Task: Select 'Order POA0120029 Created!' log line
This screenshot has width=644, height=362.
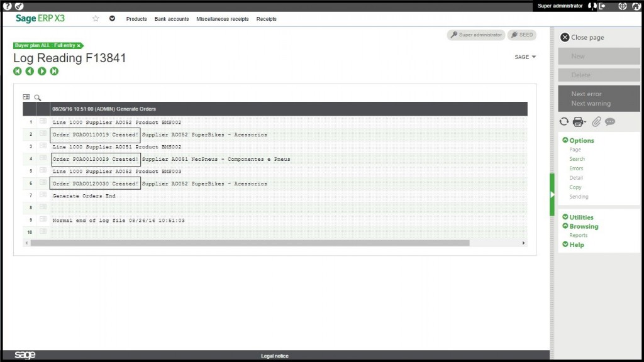Action: pyautogui.click(x=96, y=159)
